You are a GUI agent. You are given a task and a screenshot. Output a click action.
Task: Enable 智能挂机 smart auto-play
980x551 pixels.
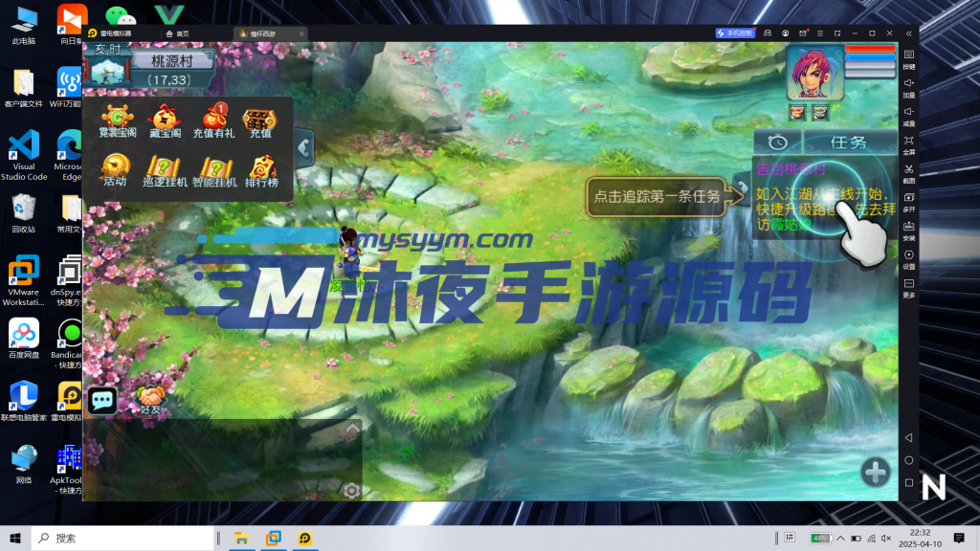coord(213,167)
